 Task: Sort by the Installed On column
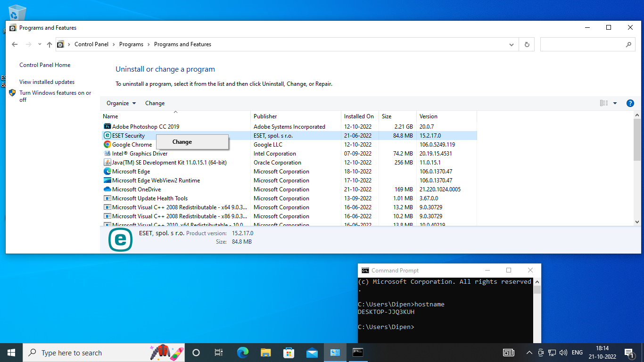[360, 116]
